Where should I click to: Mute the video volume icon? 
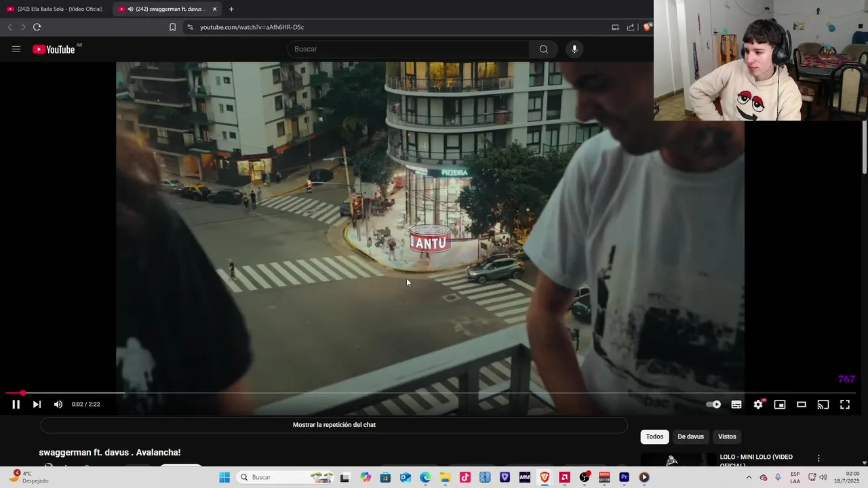pos(58,405)
